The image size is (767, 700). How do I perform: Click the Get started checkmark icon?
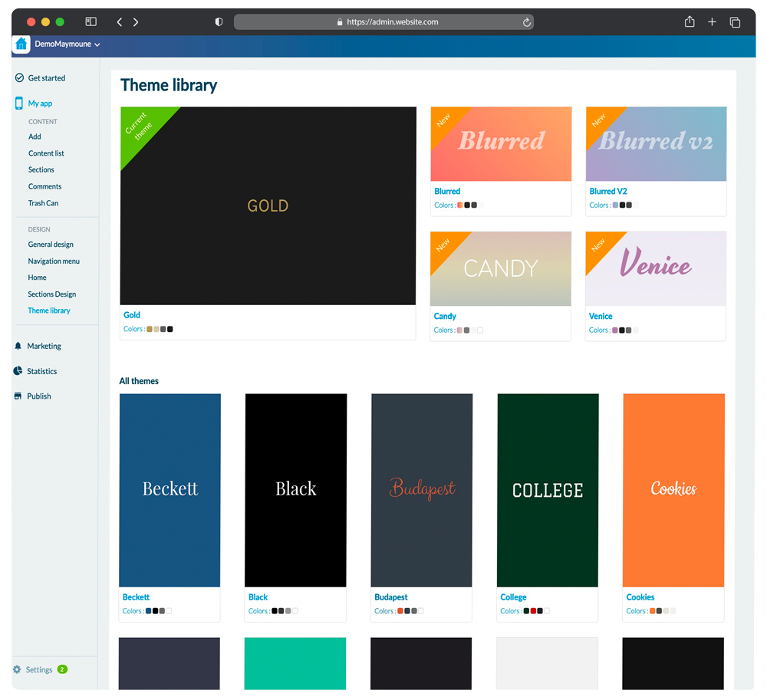pyautogui.click(x=20, y=77)
